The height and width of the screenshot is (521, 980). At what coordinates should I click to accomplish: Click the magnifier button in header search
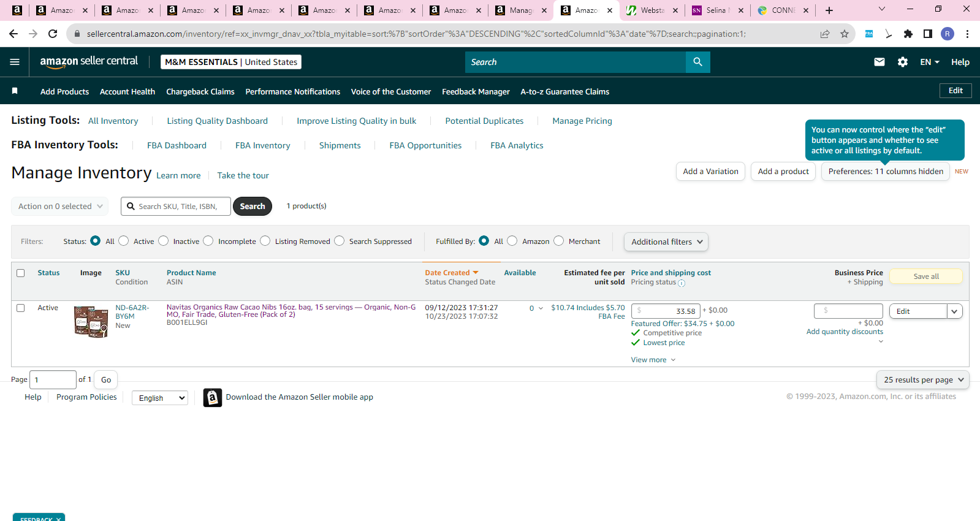click(697, 62)
